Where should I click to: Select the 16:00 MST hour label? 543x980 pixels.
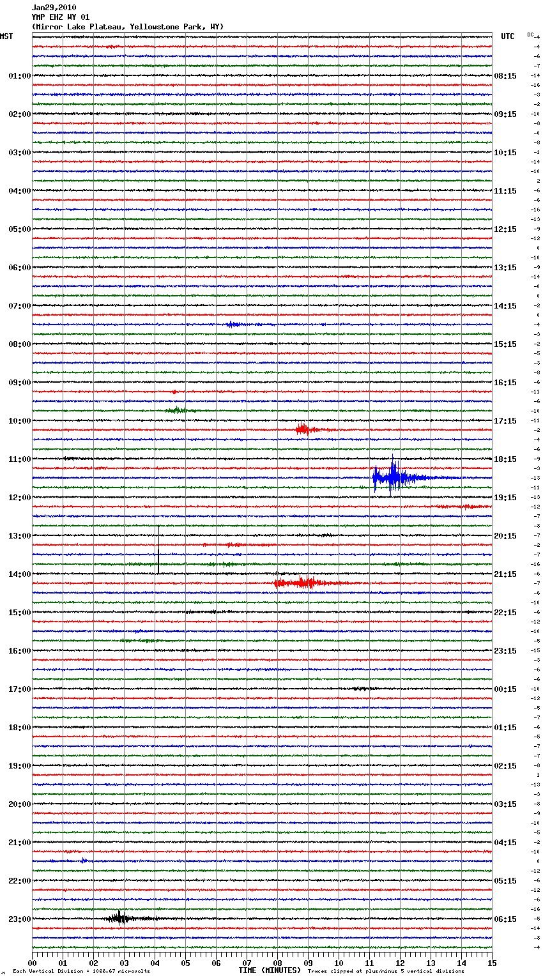click(20, 651)
